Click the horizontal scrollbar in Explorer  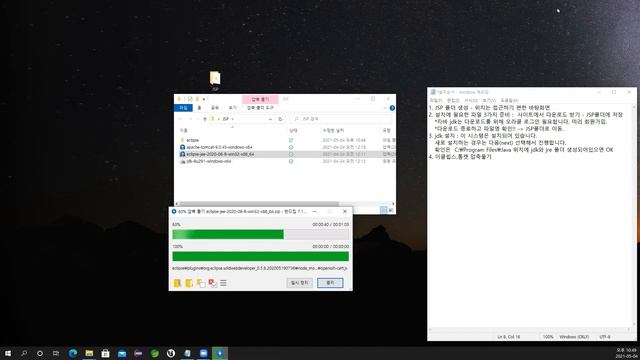pyautogui.click(x=259, y=204)
